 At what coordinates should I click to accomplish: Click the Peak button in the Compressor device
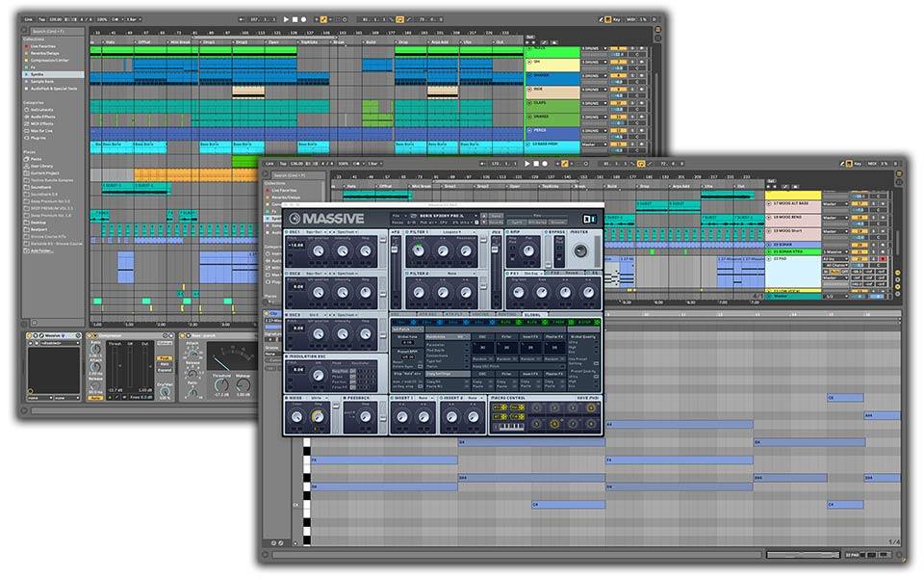pos(165,358)
